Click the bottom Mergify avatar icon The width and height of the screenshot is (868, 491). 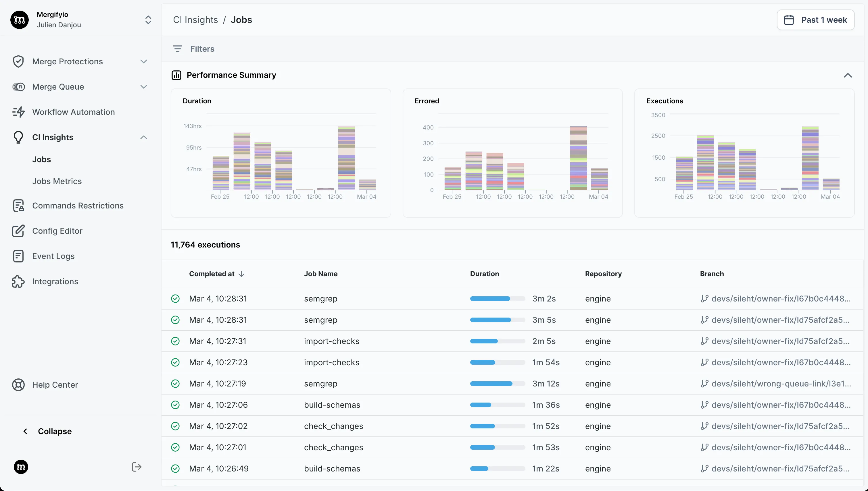coord(21,467)
